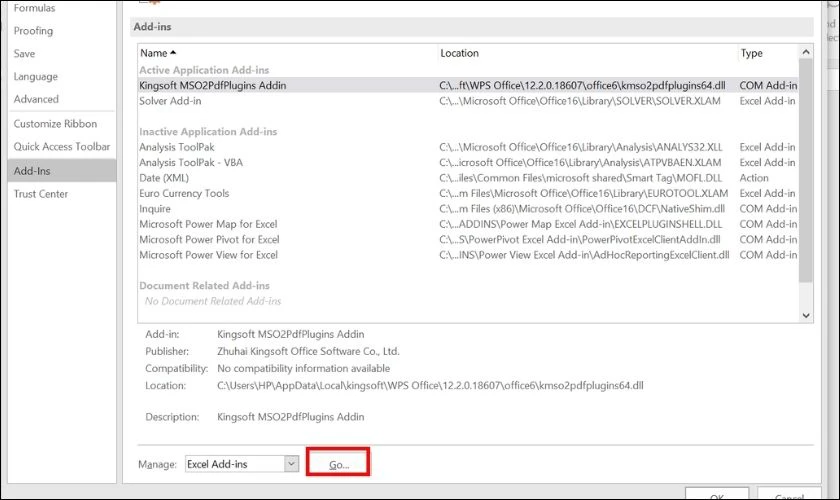Click the EUROTOOL.XLAM location path

coord(583,193)
